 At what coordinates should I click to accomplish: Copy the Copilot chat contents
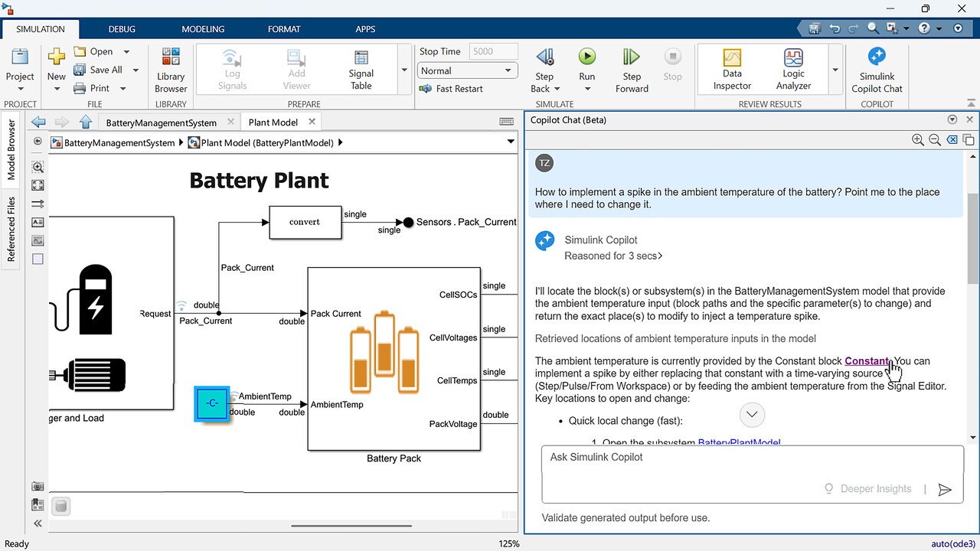point(969,140)
